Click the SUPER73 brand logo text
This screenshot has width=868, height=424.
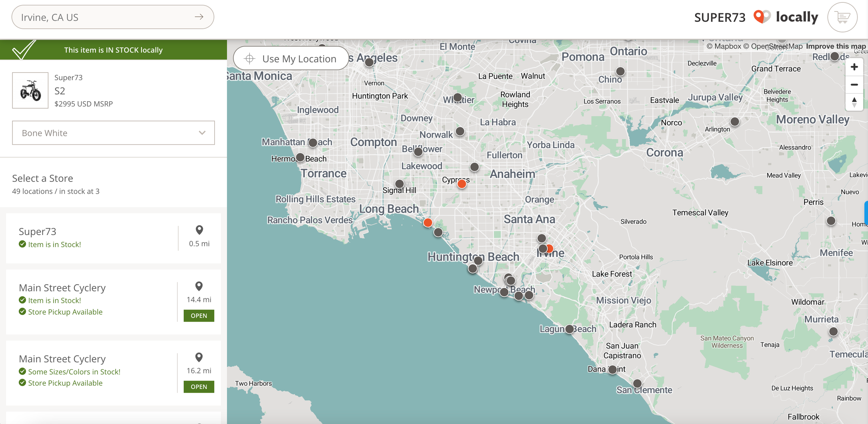coord(720,17)
